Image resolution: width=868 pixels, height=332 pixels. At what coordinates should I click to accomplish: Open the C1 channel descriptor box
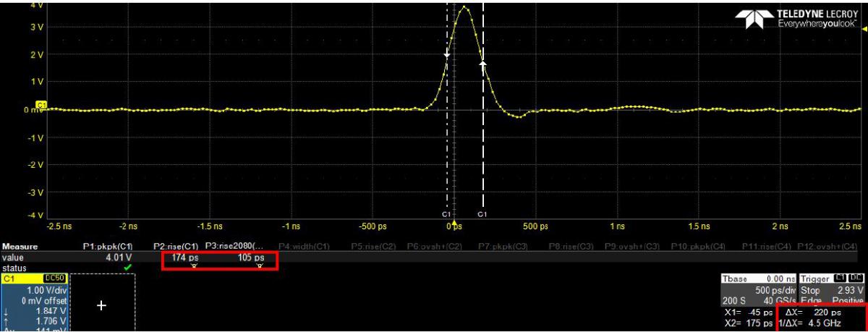[x=34, y=304]
